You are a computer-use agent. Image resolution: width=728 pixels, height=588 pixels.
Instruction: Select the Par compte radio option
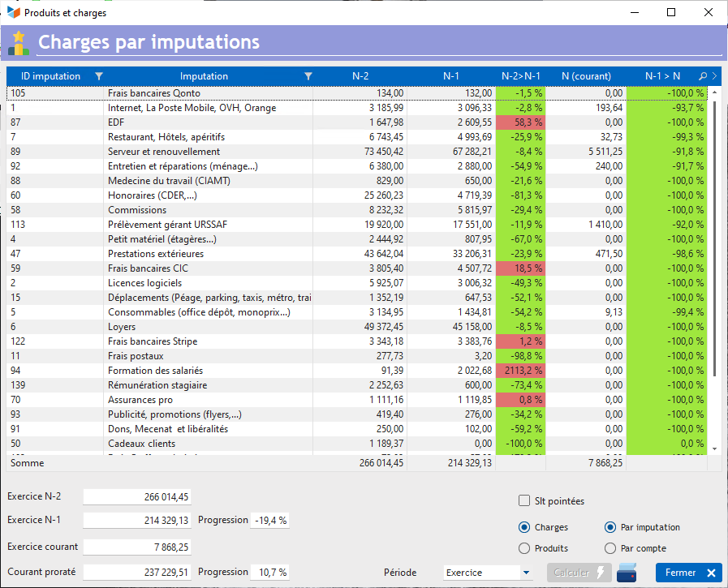pos(610,548)
